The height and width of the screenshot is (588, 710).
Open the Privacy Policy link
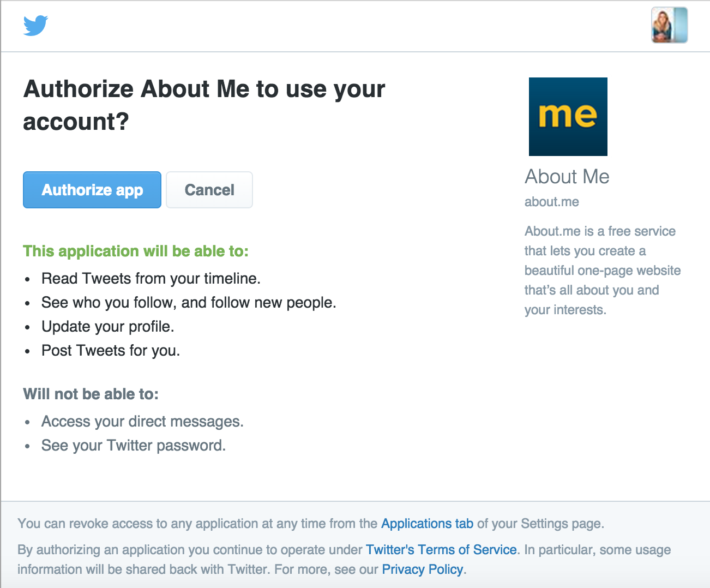click(x=422, y=569)
